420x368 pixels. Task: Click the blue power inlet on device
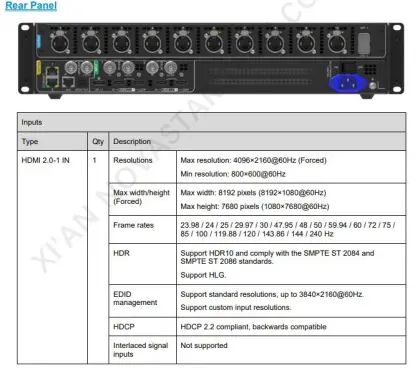pyautogui.click(x=348, y=83)
